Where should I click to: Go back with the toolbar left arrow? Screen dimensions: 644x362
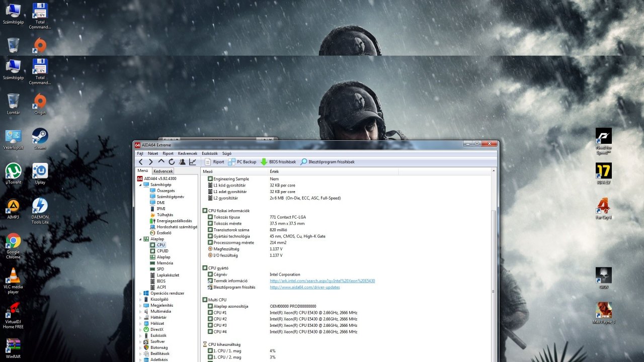pos(141,162)
